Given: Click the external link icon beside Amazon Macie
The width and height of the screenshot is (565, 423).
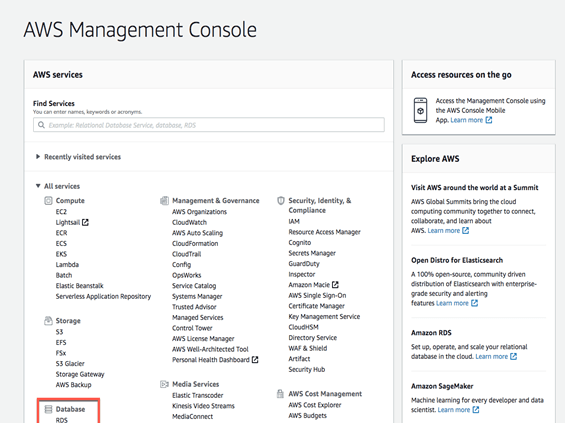Looking at the screenshot, I should point(335,285).
